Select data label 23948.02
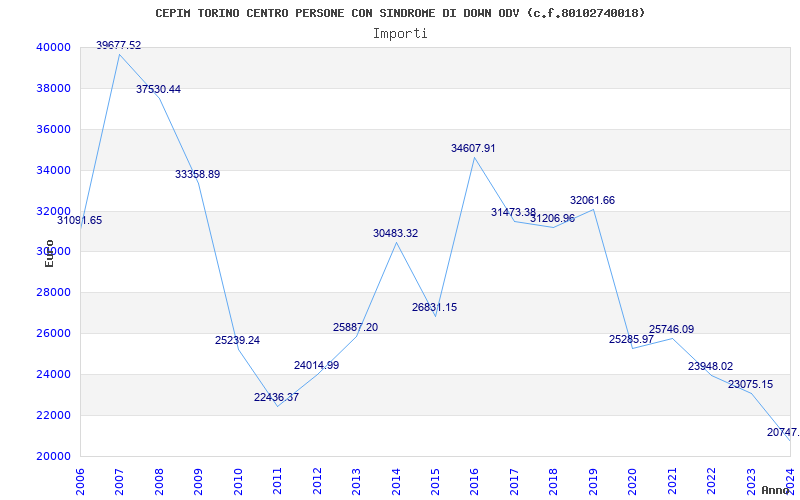This screenshot has height=500, width=800. [711, 366]
